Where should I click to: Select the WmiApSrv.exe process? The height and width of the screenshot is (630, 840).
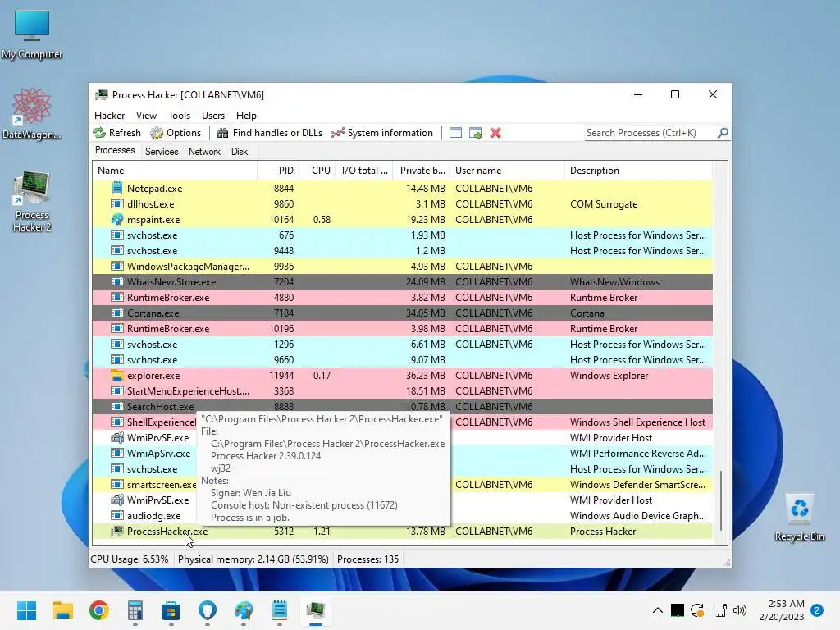(x=158, y=453)
